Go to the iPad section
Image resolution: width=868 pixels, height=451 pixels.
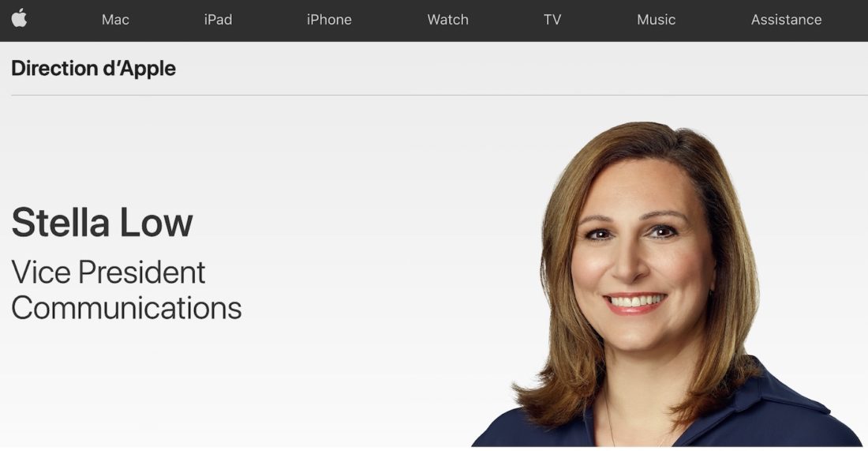pyautogui.click(x=218, y=20)
